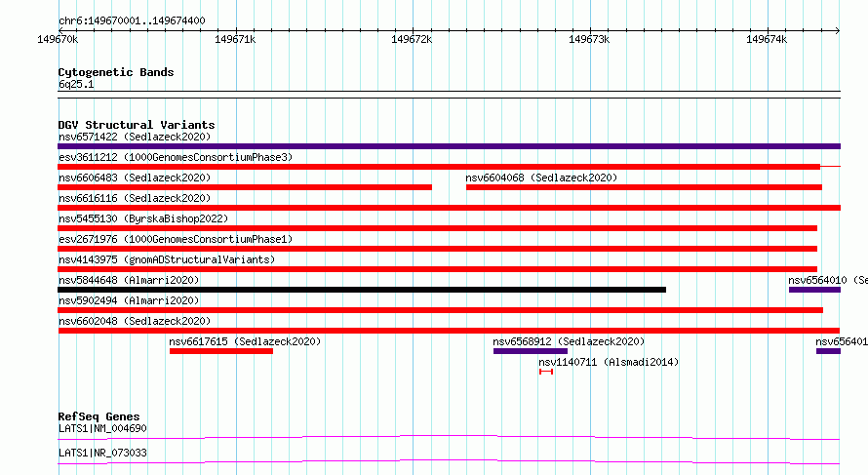Click the 6q25.1 band label

[x=76, y=84]
